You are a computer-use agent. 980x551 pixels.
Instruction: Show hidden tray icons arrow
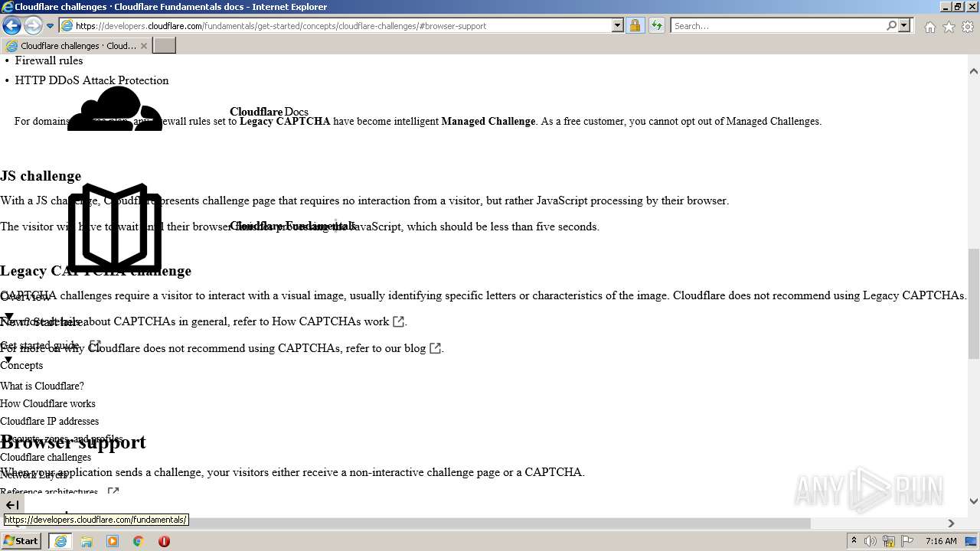tap(854, 541)
